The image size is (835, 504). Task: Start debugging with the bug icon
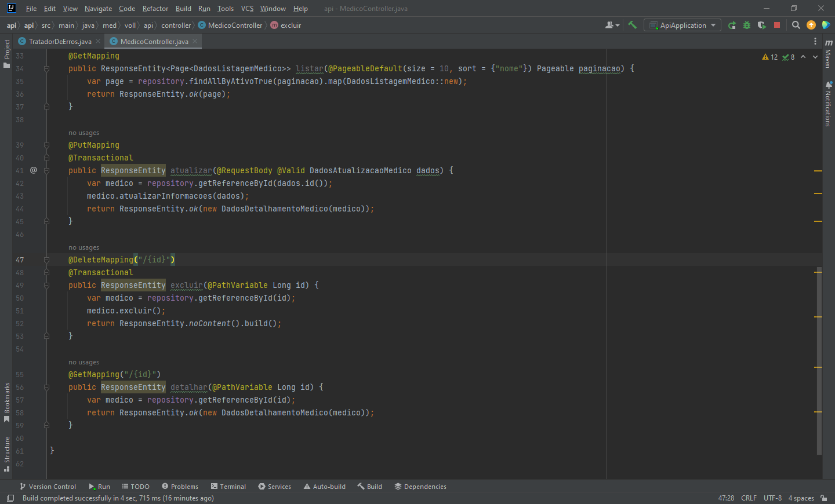click(x=747, y=25)
